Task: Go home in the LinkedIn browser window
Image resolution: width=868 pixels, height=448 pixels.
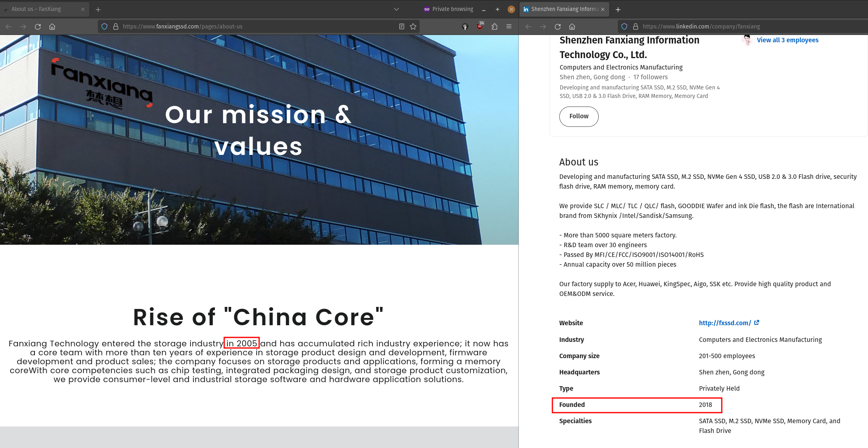Action: coord(572,26)
